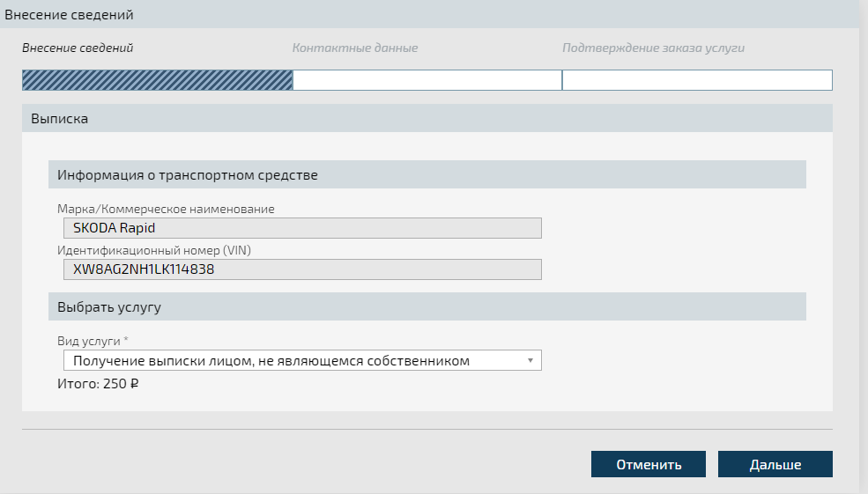
Task: Click the empty last progress bar segment
Action: point(696,80)
